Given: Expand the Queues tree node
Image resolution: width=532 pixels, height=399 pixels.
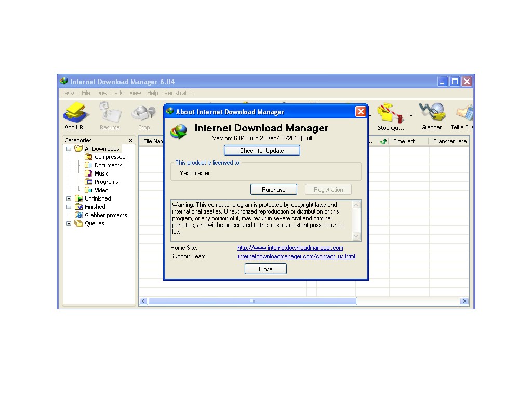Looking at the screenshot, I should tap(69, 223).
